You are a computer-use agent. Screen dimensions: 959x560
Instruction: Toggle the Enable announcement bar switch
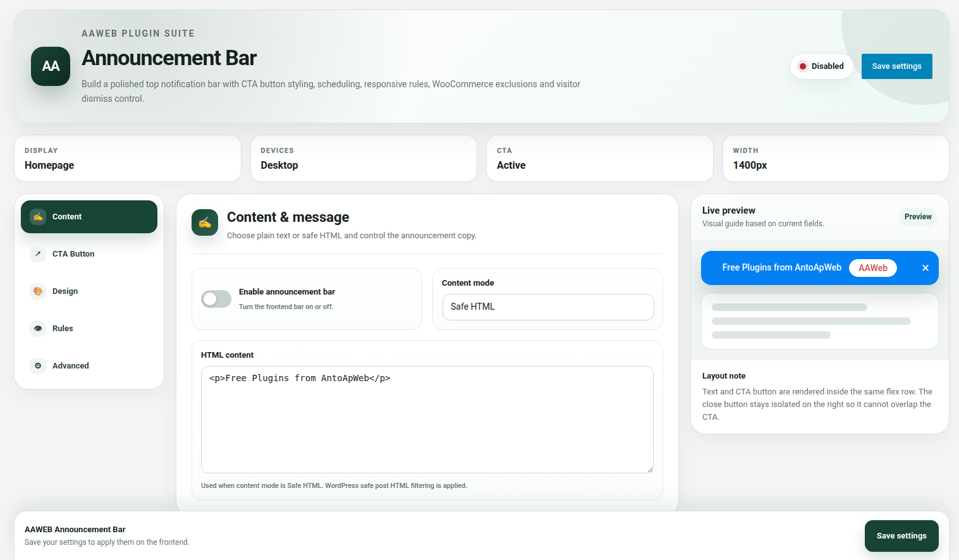coord(216,299)
